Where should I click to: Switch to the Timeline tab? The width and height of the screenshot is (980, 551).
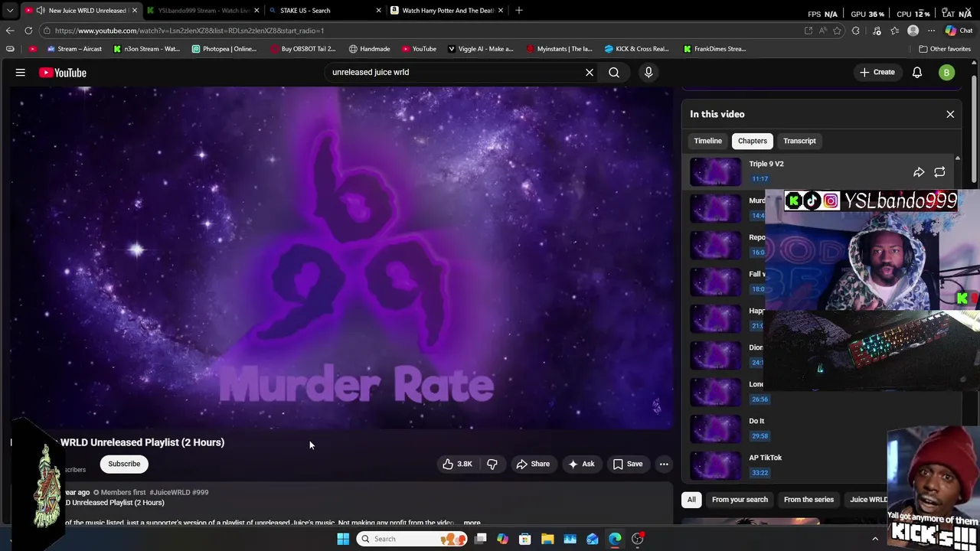707,141
